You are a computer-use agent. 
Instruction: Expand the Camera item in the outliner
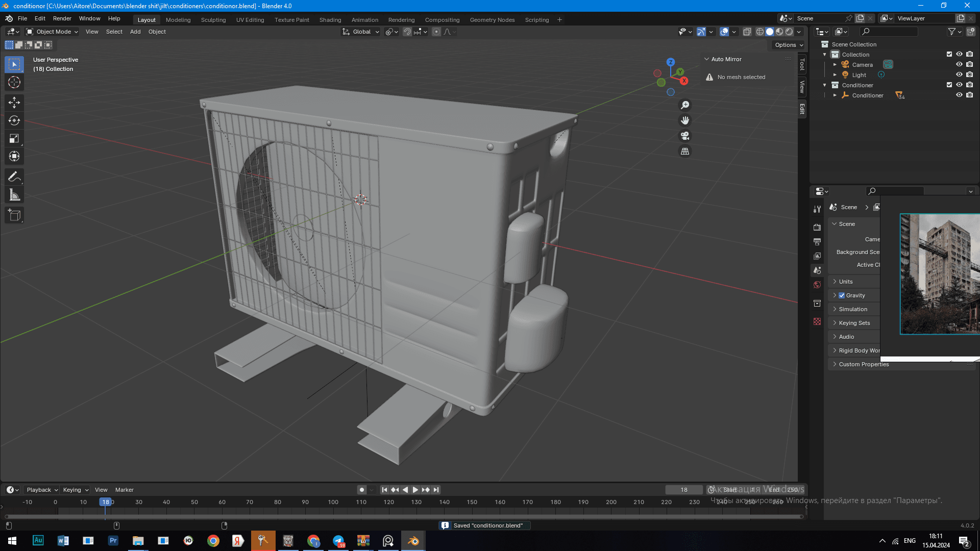(x=835, y=65)
